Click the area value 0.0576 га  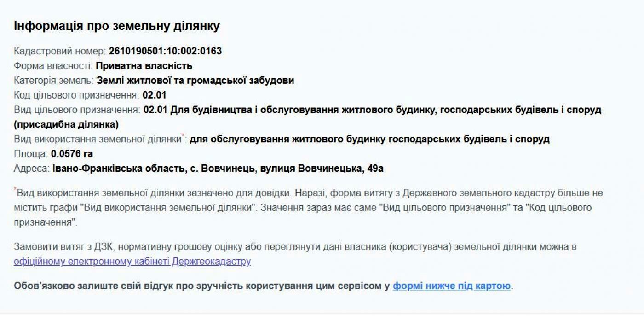72,154
